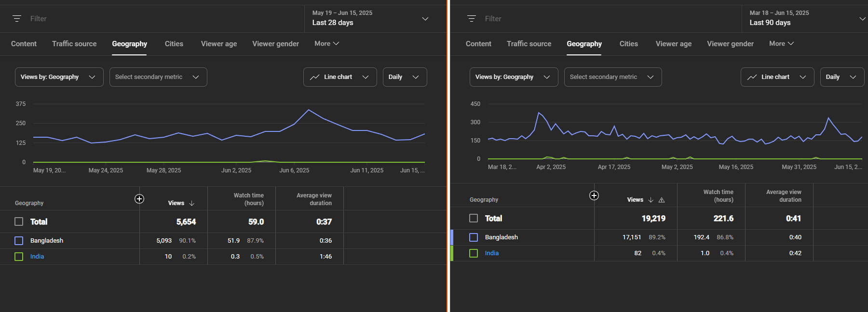Add a metric column in left table
Image resolution: width=868 pixels, height=312 pixels.
tap(139, 199)
